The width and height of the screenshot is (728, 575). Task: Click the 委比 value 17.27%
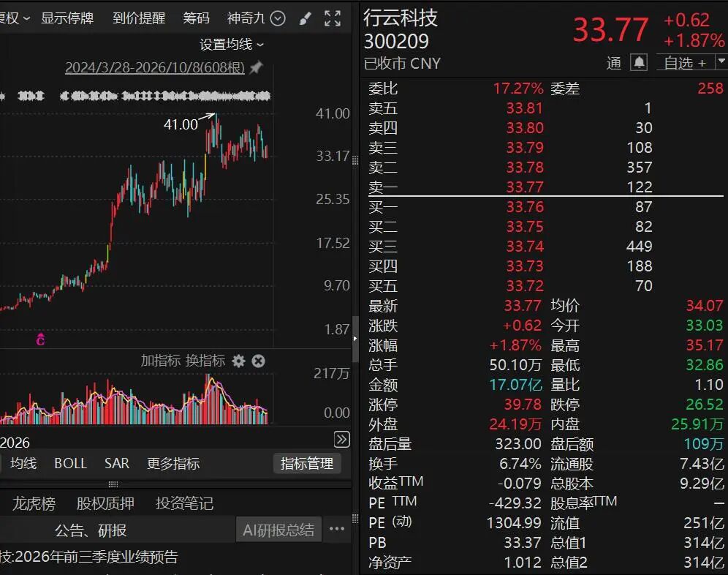click(518, 89)
